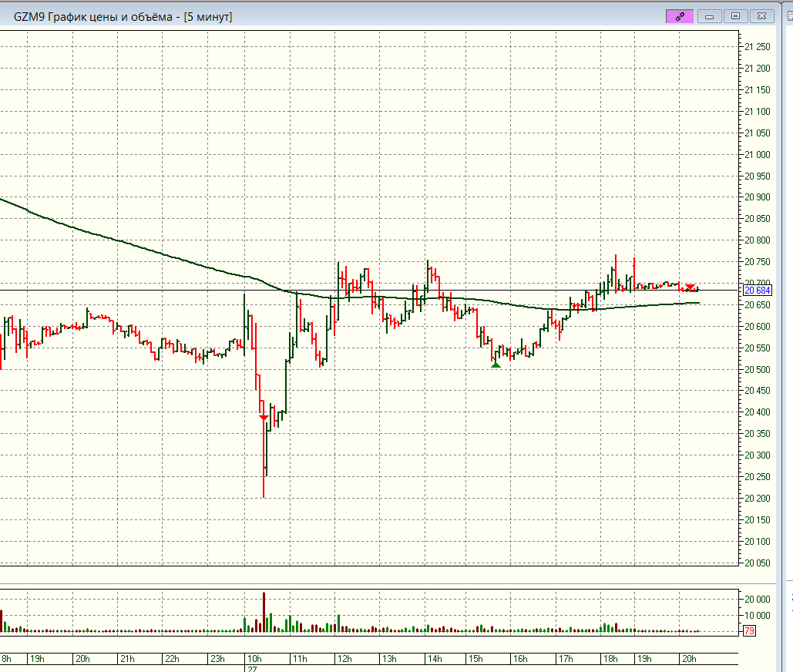Click the current price label 20 684
Image resolution: width=793 pixels, height=672 pixels.
click(758, 291)
